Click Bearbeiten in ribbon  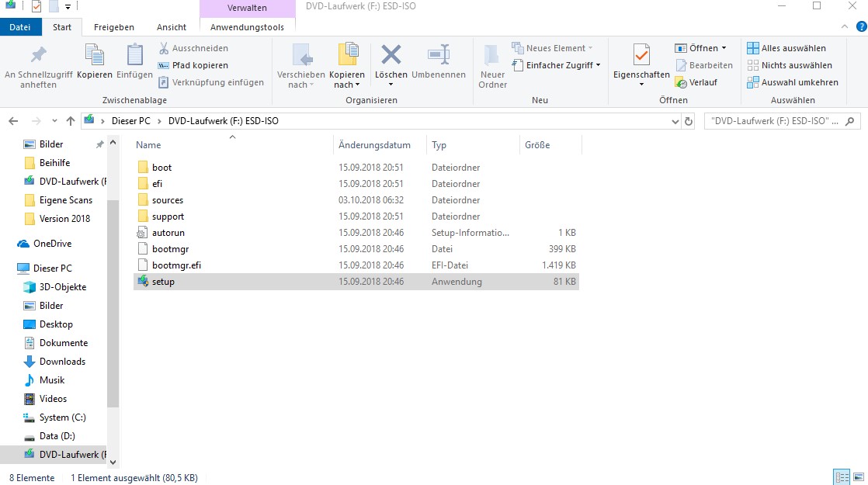(x=703, y=65)
